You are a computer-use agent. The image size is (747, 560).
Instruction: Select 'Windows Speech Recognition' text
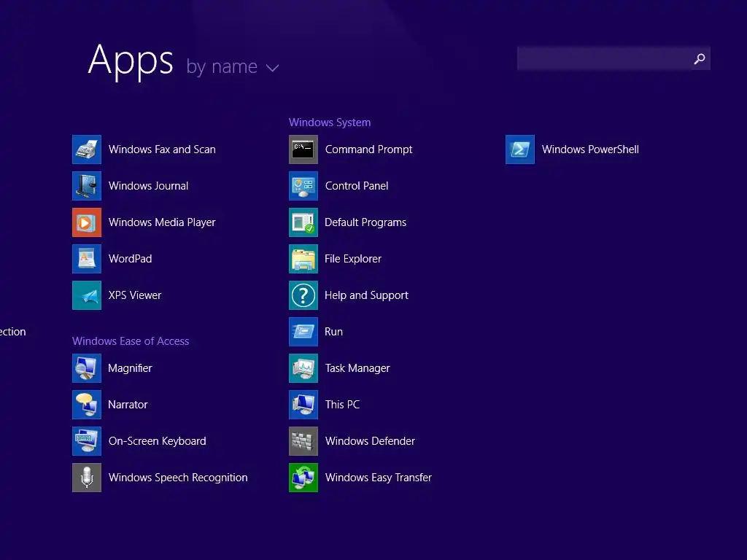pos(178,478)
